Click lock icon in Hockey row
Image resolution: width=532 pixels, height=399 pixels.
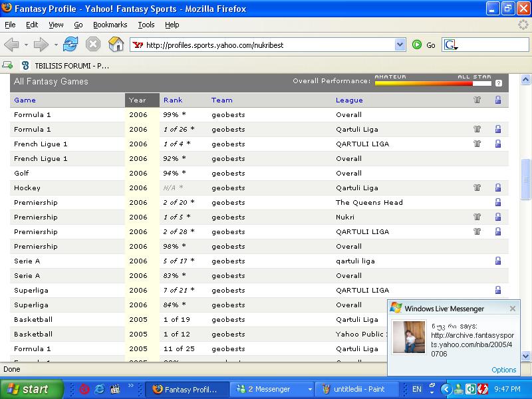498,188
